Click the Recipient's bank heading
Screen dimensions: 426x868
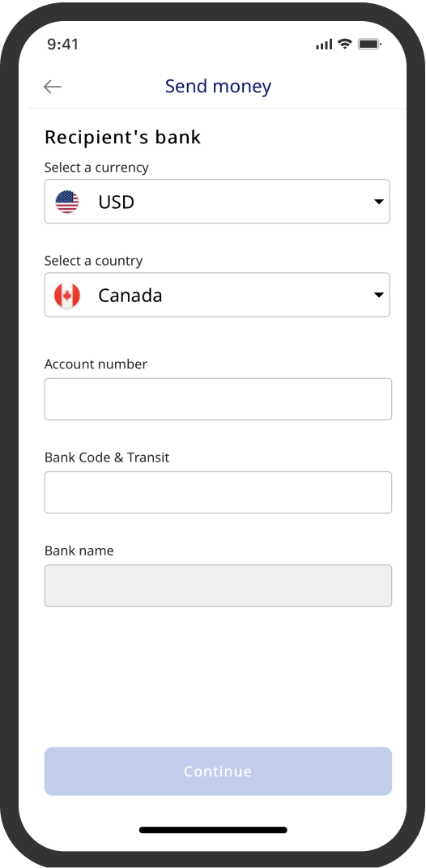coord(122,137)
